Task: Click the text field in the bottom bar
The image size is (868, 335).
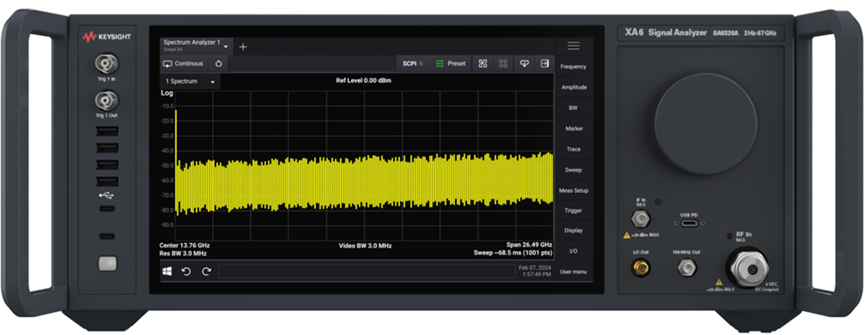Action: pyautogui.click(x=367, y=272)
